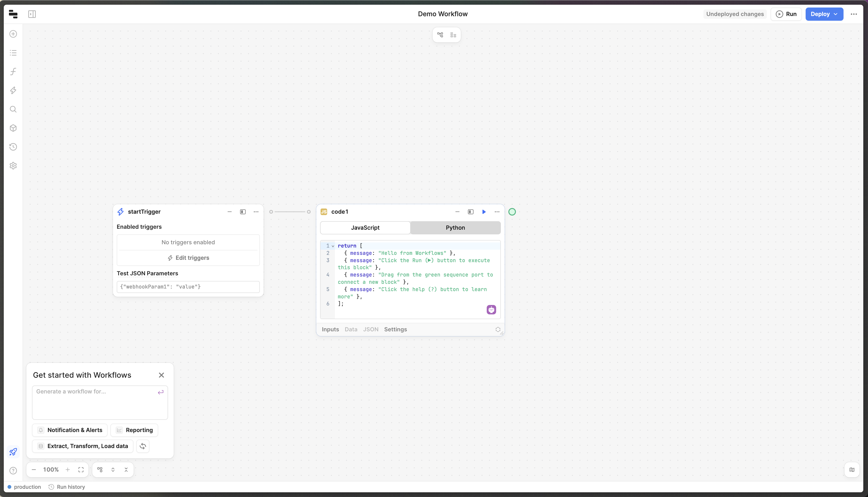Click the zoom percentage slider control

51,470
